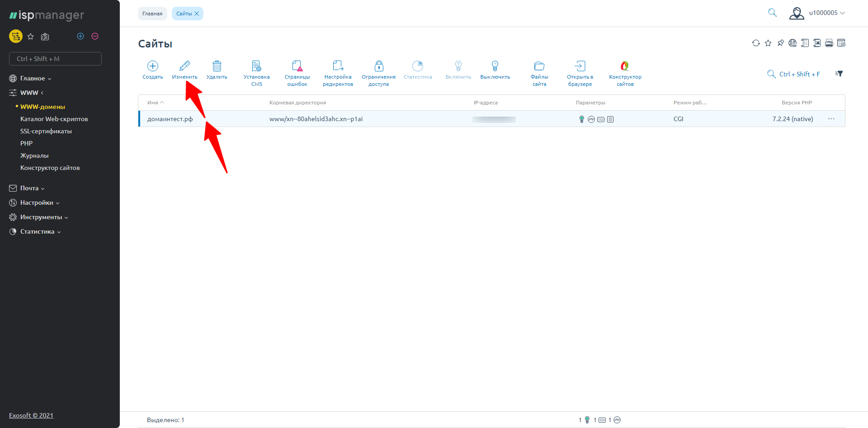Switch to the Главная tab
The width and height of the screenshot is (868, 428).
coord(152,14)
